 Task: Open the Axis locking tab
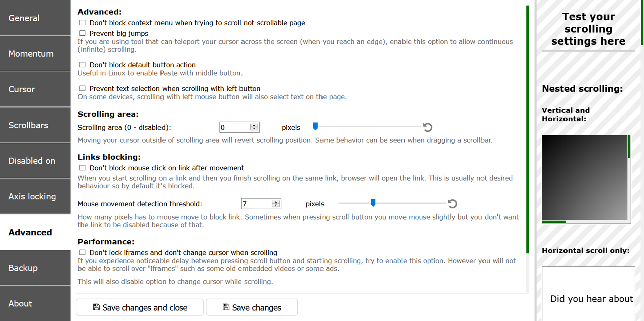pos(35,196)
